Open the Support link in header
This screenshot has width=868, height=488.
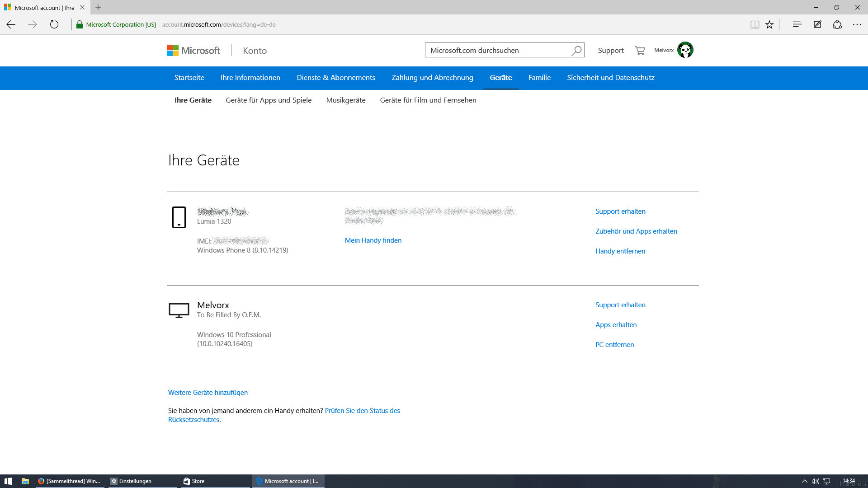click(x=611, y=51)
